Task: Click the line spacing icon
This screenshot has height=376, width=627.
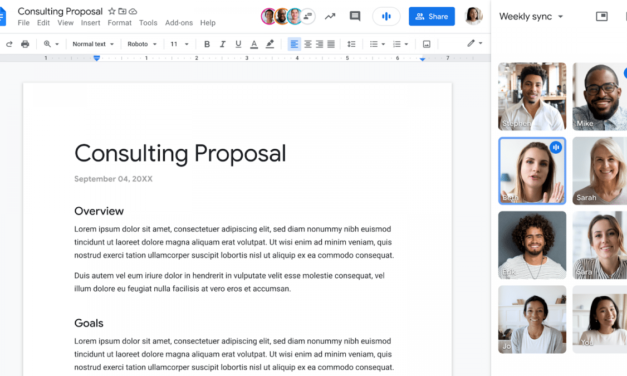Action: [351, 44]
